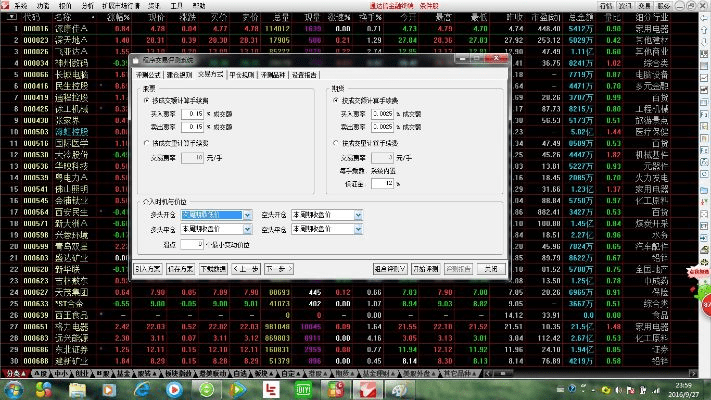This screenshot has height=400, width=711.
Task: Open the colorful cube app on taskbar
Action: point(335,390)
